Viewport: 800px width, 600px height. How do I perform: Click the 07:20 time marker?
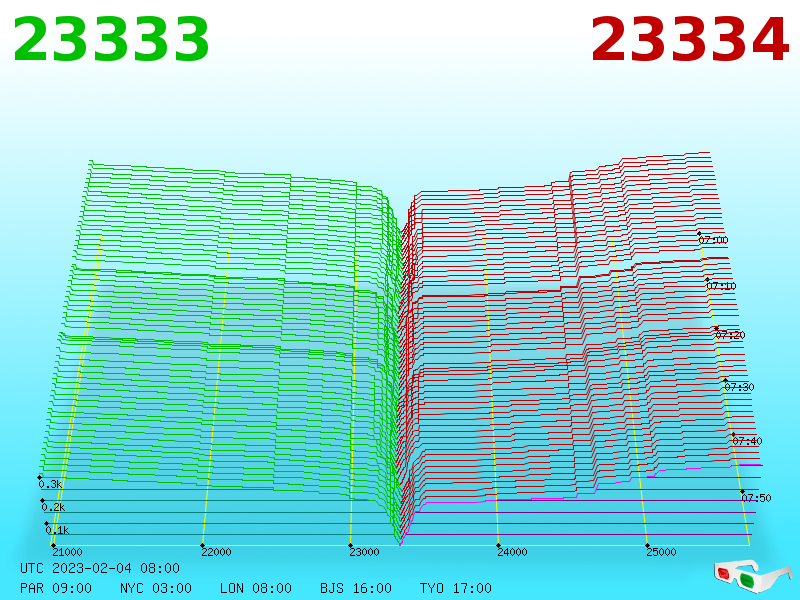pos(730,335)
